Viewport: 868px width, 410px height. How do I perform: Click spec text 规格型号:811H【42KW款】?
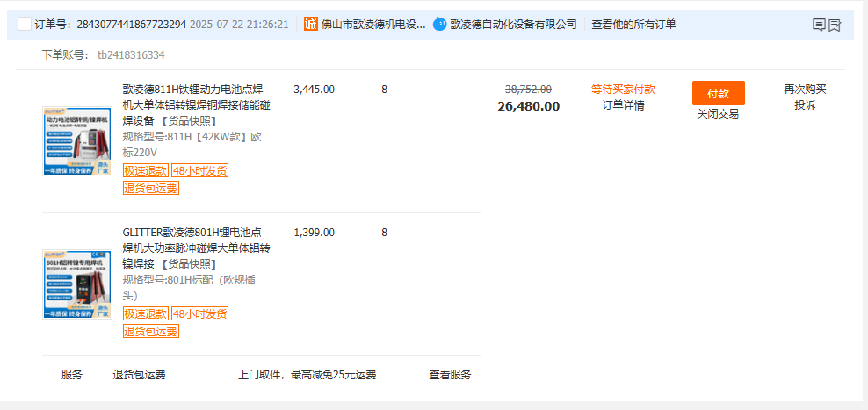click(192, 144)
